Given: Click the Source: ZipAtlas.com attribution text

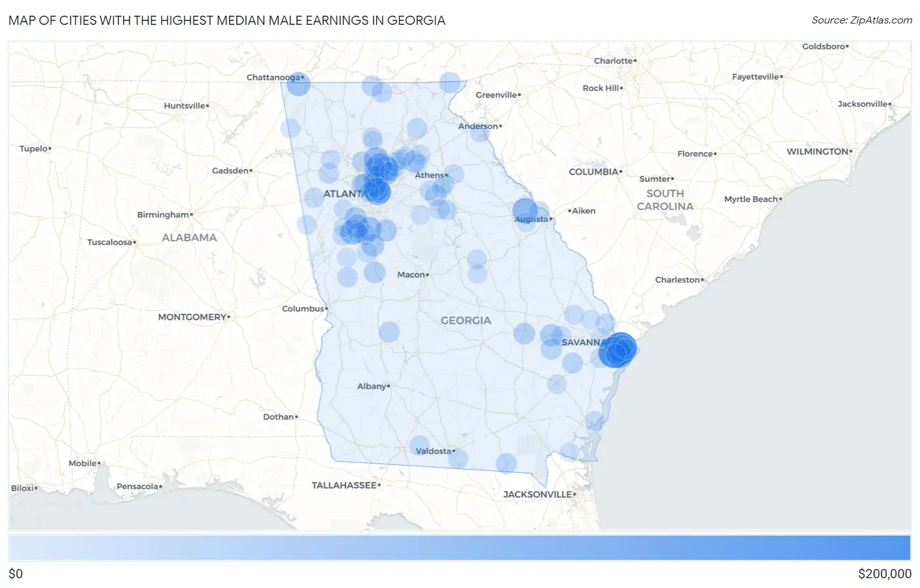Looking at the screenshot, I should pyautogui.click(x=862, y=20).
